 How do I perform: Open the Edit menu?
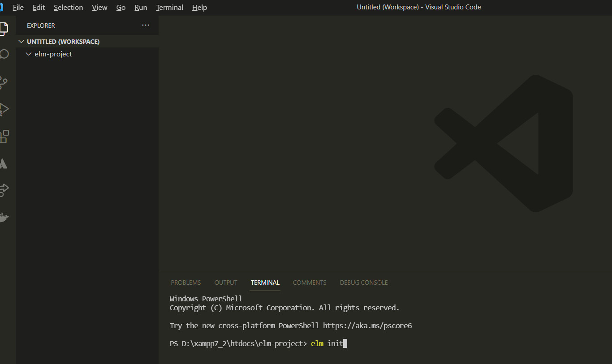click(x=39, y=8)
